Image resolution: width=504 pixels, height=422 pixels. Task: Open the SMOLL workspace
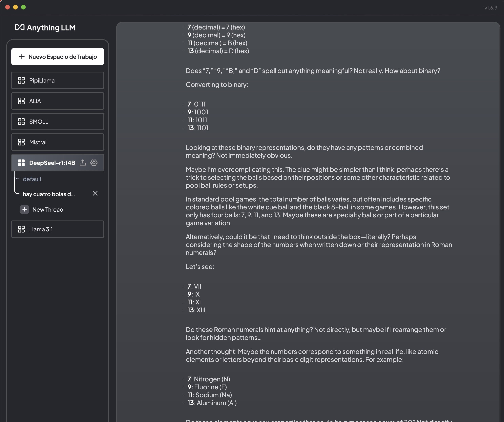click(58, 122)
